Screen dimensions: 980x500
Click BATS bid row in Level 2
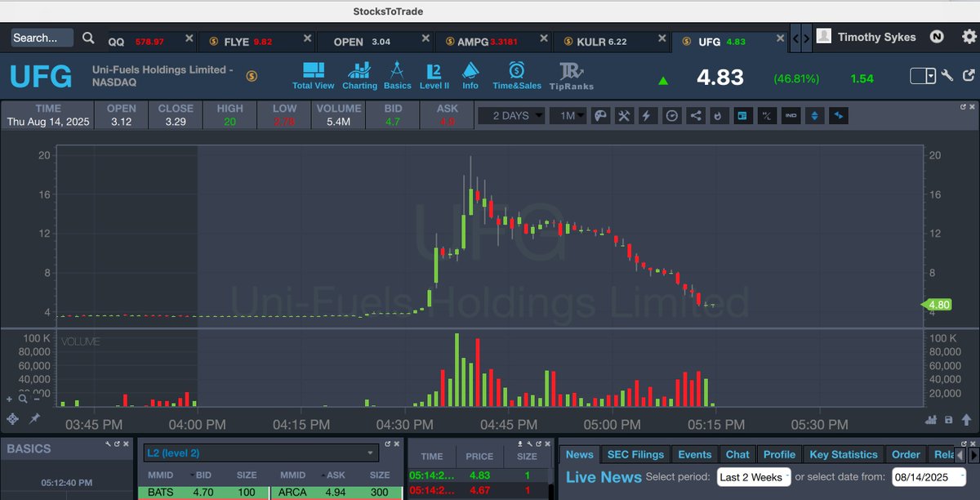click(203, 493)
